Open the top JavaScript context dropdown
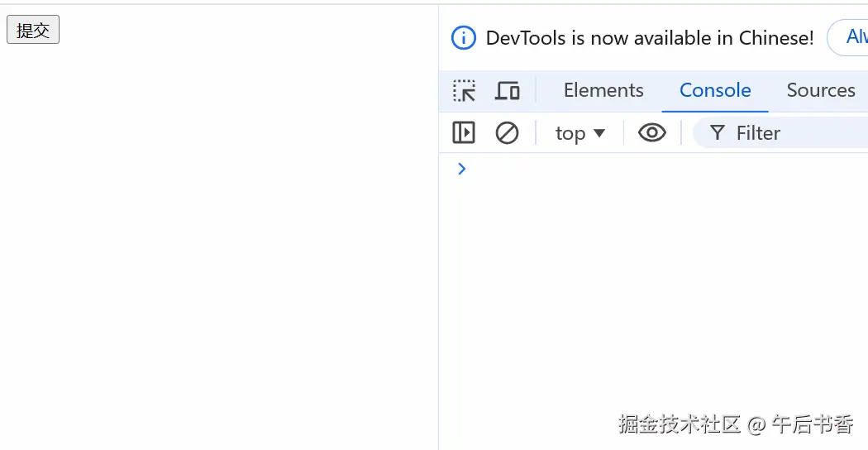The width and height of the screenshot is (868, 450). tap(580, 133)
